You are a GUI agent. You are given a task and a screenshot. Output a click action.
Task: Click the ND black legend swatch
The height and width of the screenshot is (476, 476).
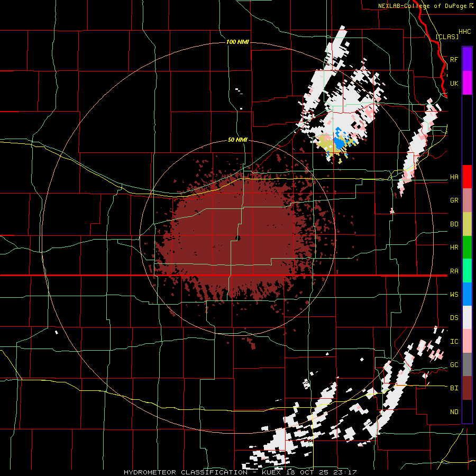coord(467,411)
